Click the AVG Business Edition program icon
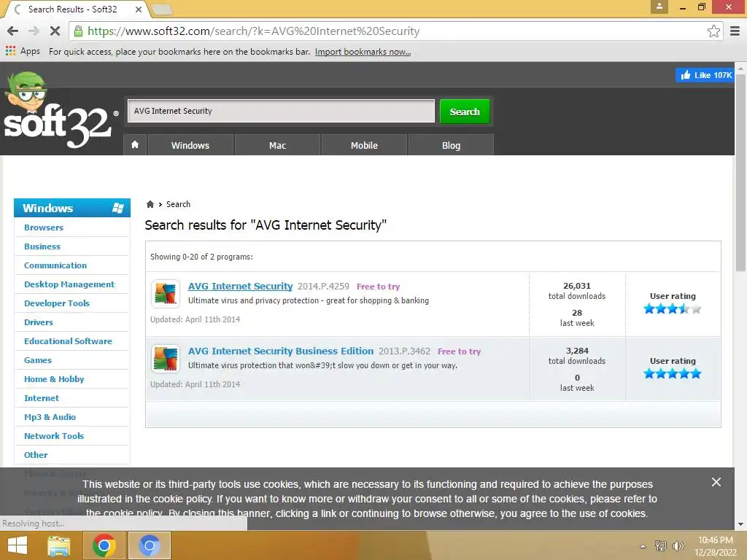The width and height of the screenshot is (747, 560). [166, 358]
